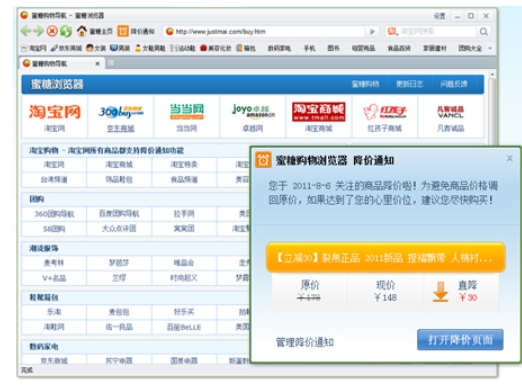Open 蜜糖购物 link in blue header
The image size is (522, 387).
coord(365,84)
